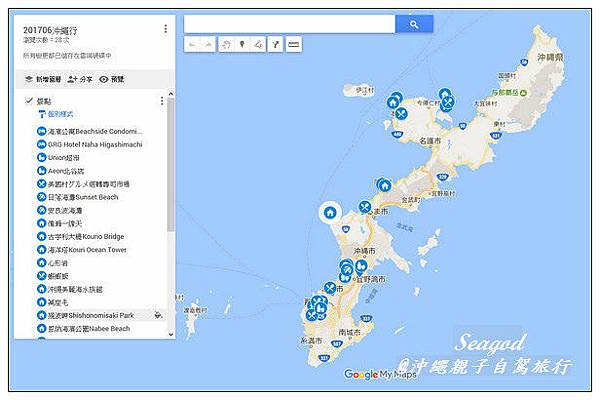600x400 pixels.
Task: Click the map title 201706沖繩行
Action: 50,30
